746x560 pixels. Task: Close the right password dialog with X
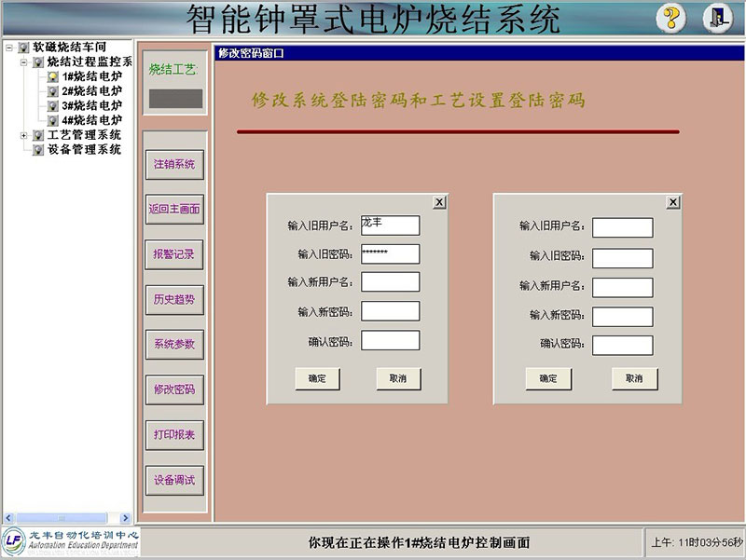coord(672,202)
